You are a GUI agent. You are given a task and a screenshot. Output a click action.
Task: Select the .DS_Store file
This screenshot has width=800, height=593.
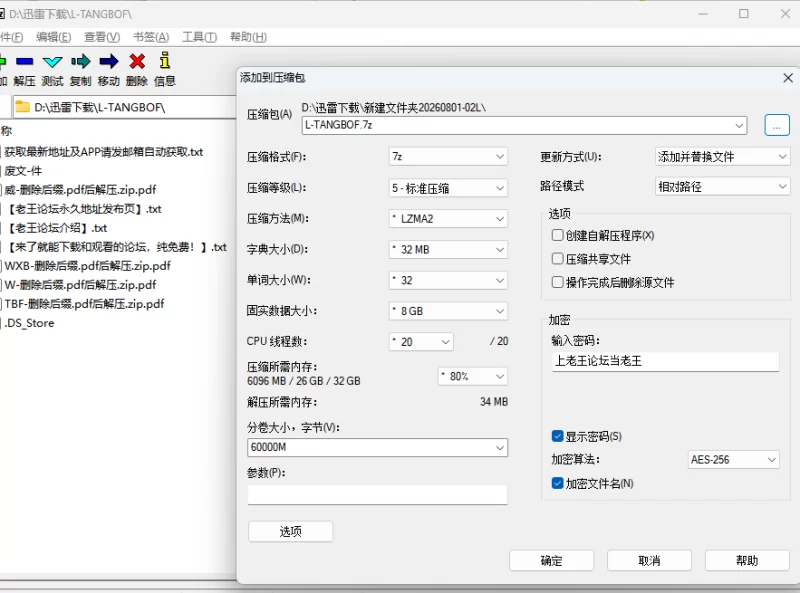[29, 323]
